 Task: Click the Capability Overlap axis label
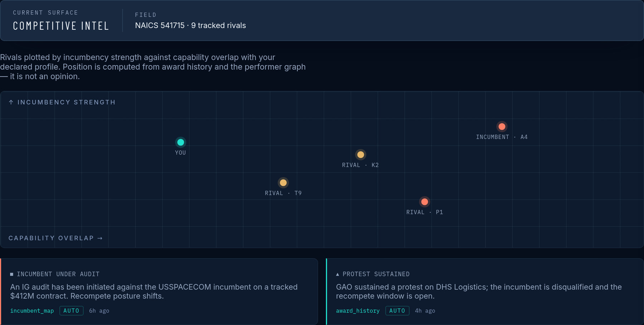pyautogui.click(x=55, y=238)
